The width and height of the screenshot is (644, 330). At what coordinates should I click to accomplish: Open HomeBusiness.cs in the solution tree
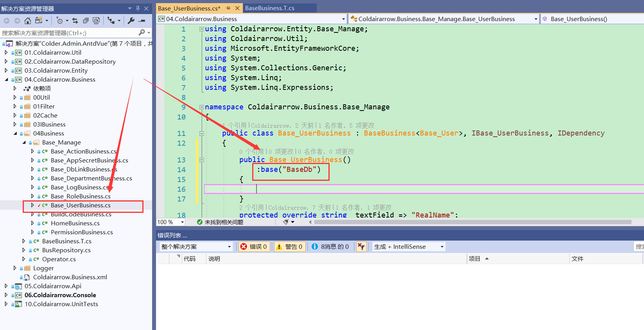(x=75, y=223)
